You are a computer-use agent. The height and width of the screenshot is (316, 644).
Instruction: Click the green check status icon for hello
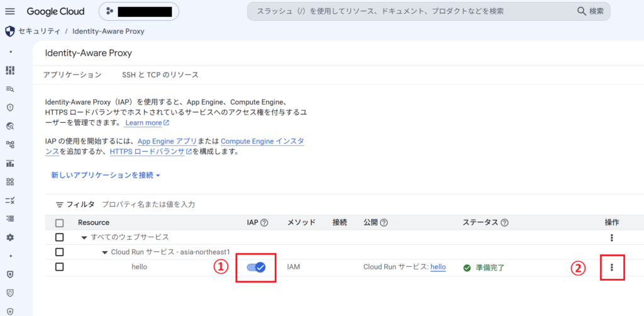click(x=467, y=268)
